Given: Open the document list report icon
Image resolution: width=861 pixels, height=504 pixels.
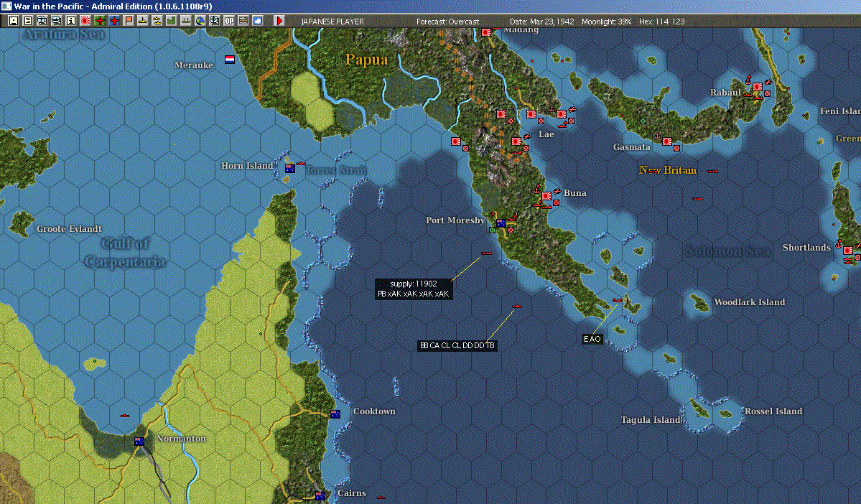Looking at the screenshot, I should 28,21.
